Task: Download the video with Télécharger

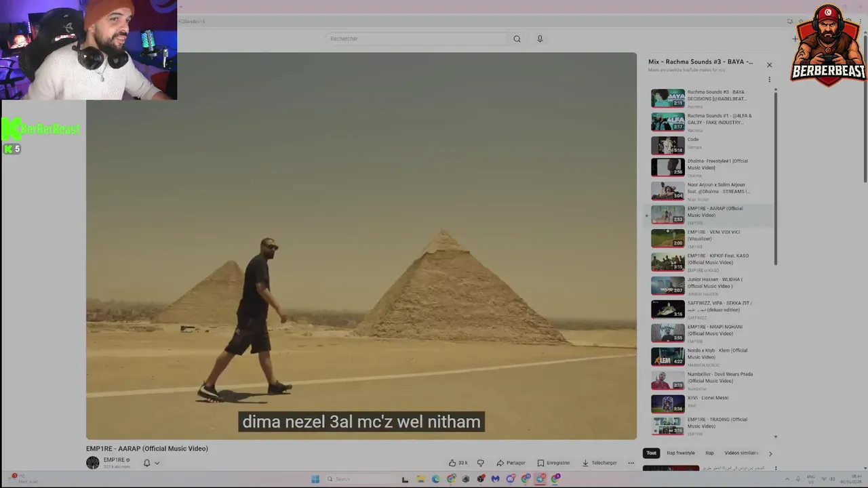Action: [599, 463]
